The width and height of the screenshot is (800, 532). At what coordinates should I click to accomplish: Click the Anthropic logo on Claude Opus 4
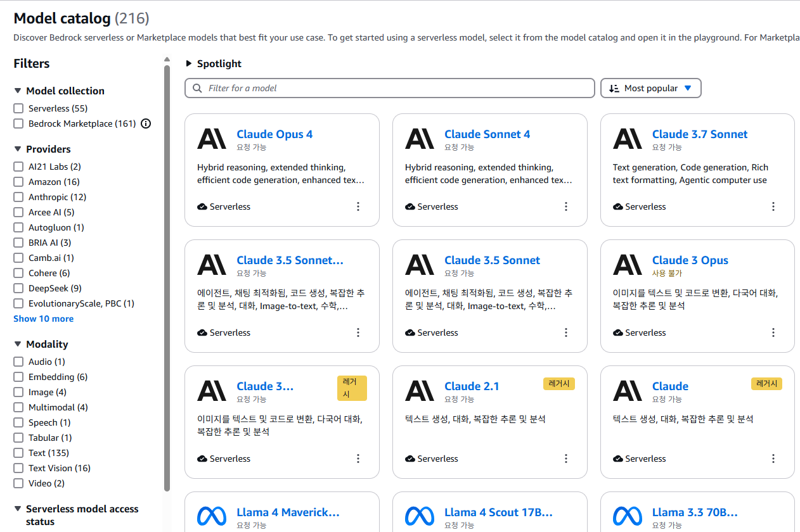212,139
